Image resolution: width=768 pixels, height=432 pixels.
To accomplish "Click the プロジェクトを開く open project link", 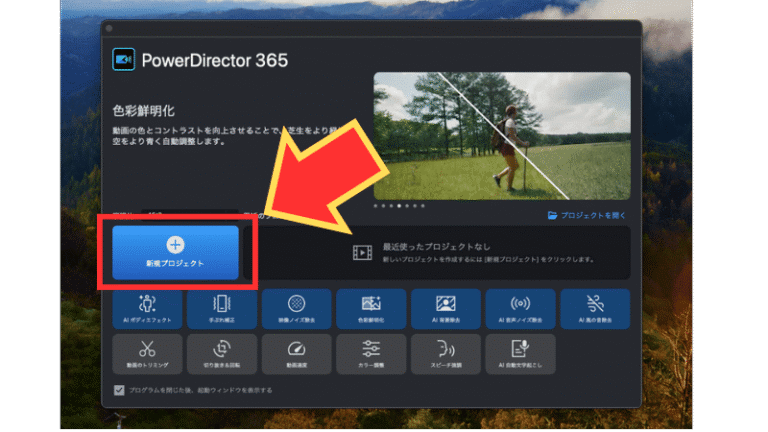I will point(588,215).
